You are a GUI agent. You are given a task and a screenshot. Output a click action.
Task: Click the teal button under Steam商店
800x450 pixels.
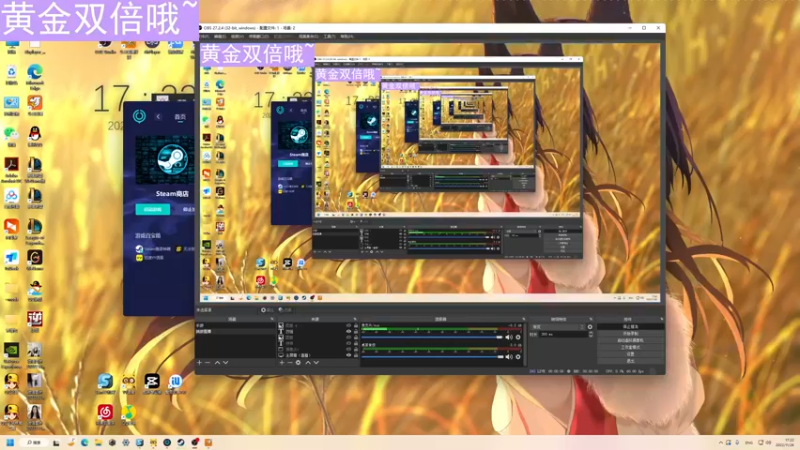point(153,209)
